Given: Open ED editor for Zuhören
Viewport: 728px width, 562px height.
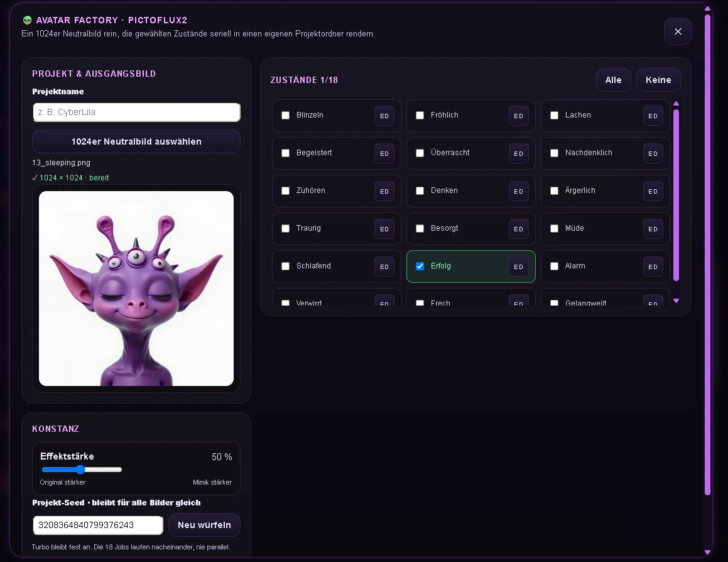Looking at the screenshot, I should coord(384,191).
